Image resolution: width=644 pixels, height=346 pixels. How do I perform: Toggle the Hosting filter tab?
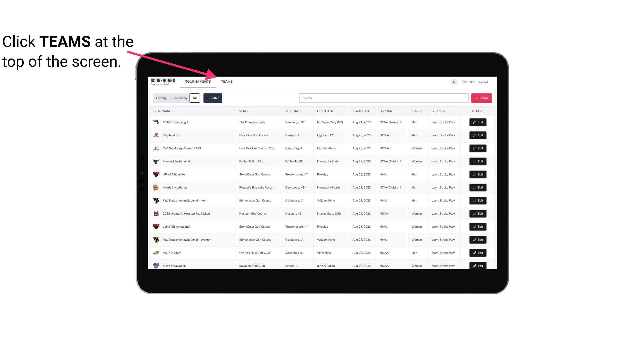161,98
